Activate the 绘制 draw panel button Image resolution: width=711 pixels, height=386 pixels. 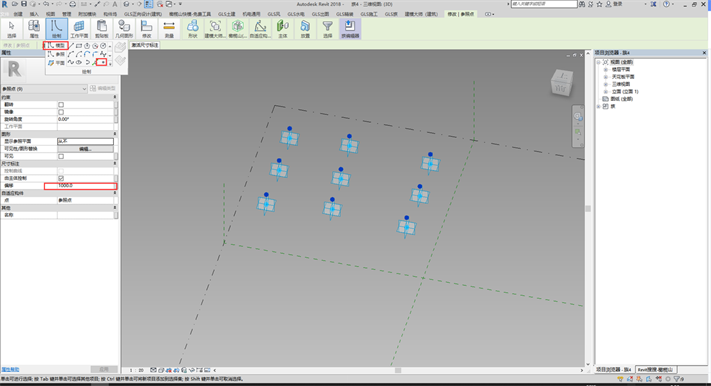click(56, 29)
